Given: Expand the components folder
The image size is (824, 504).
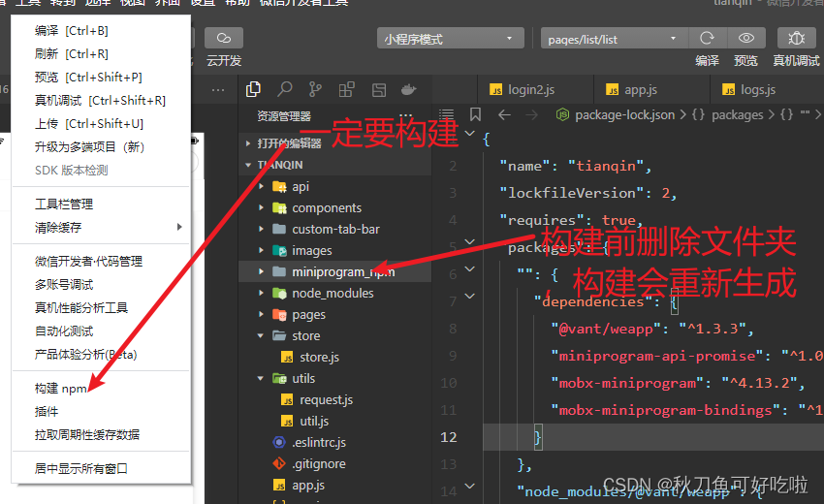Looking at the screenshot, I should 261,207.
